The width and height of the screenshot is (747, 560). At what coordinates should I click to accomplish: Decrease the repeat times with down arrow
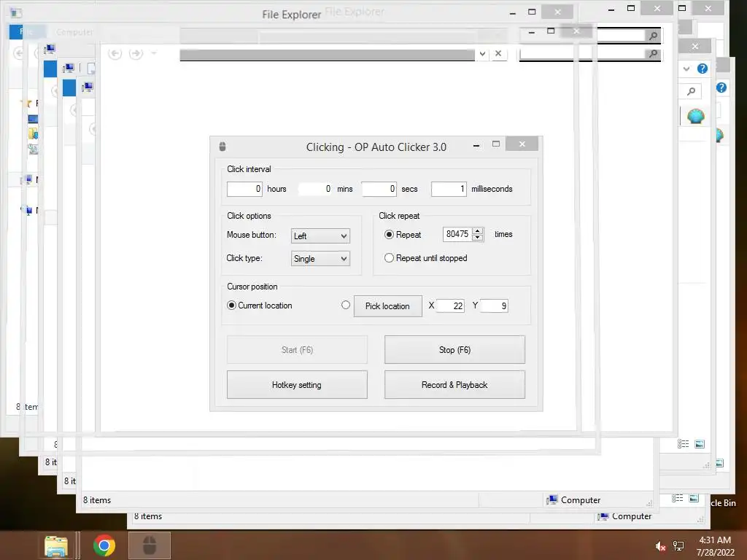477,237
